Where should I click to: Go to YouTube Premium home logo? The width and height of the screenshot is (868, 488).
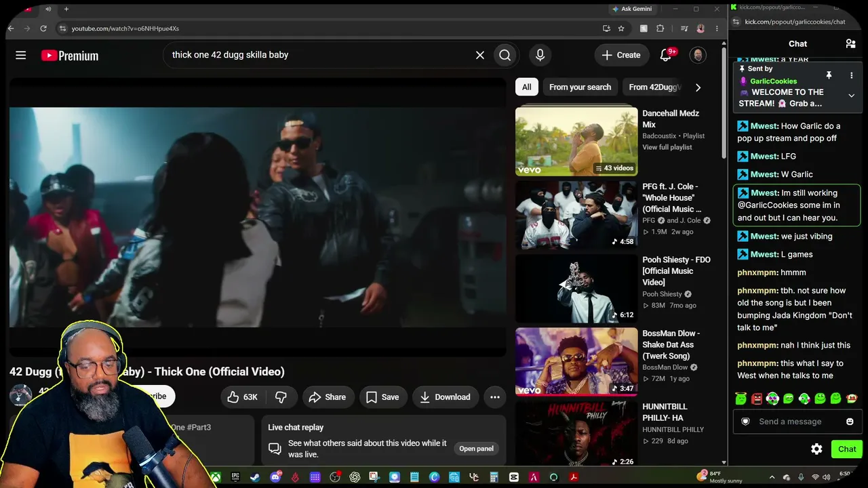point(70,56)
